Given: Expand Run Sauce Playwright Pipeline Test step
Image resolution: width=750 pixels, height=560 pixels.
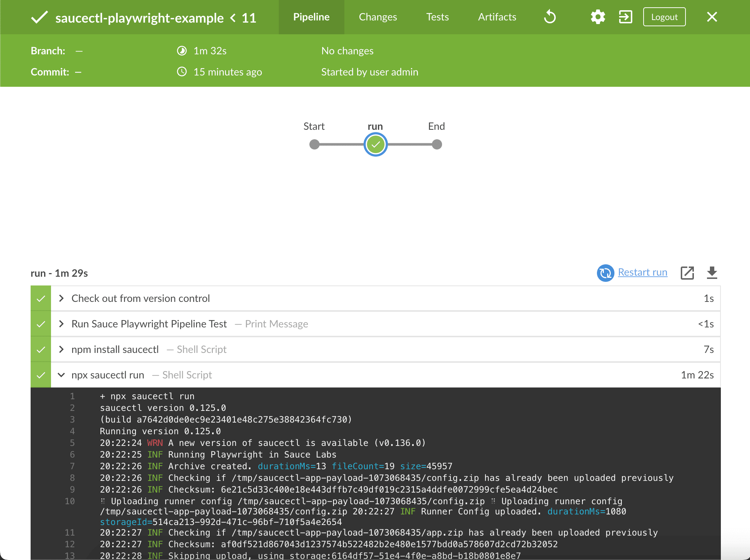Looking at the screenshot, I should [61, 324].
